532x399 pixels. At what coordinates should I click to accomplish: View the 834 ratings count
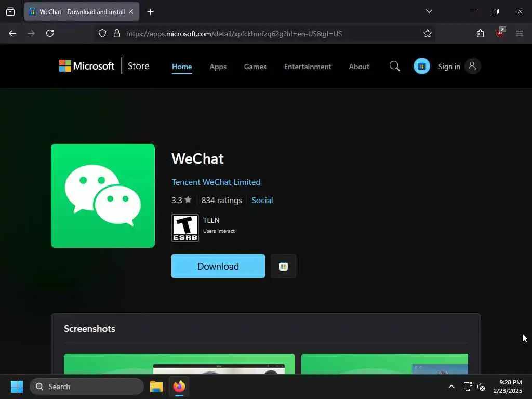pos(222,200)
